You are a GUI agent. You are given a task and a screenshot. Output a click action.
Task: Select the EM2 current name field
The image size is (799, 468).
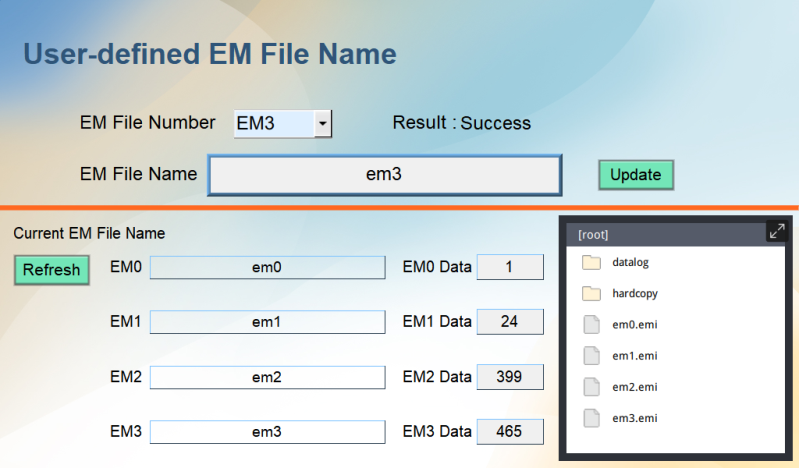(x=267, y=377)
